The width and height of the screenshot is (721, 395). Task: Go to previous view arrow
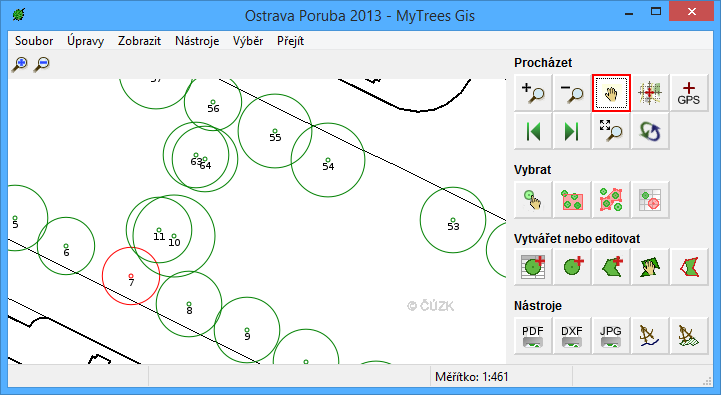coord(533,132)
